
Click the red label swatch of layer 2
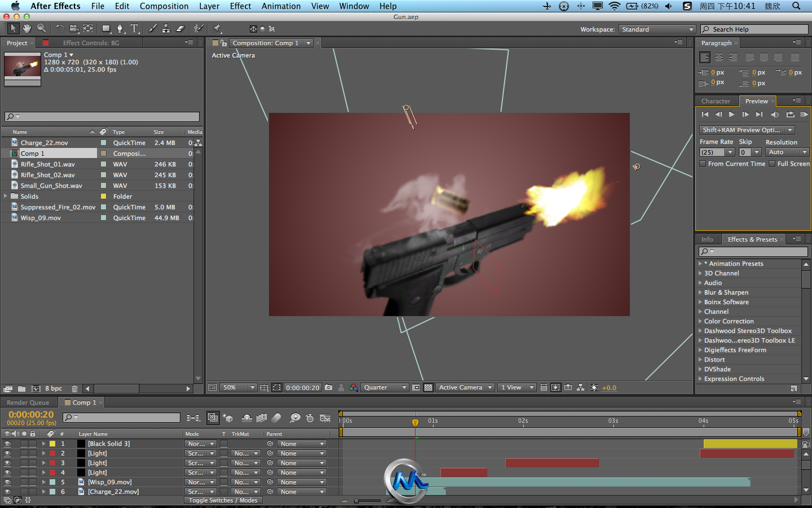[x=52, y=453]
